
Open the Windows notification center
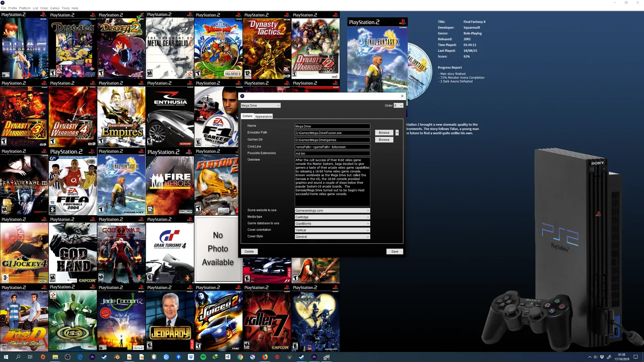[636, 357]
